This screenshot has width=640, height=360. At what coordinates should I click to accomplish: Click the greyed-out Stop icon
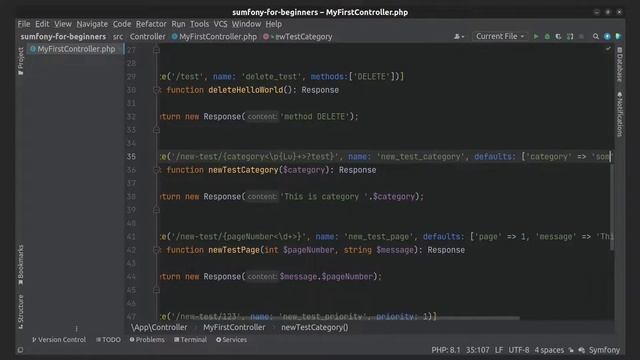click(x=581, y=37)
